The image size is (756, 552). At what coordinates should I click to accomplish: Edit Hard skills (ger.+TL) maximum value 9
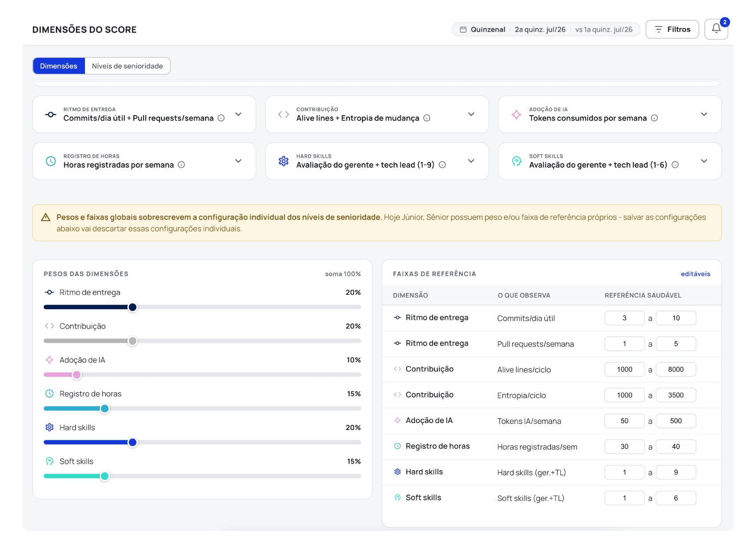pyautogui.click(x=676, y=473)
